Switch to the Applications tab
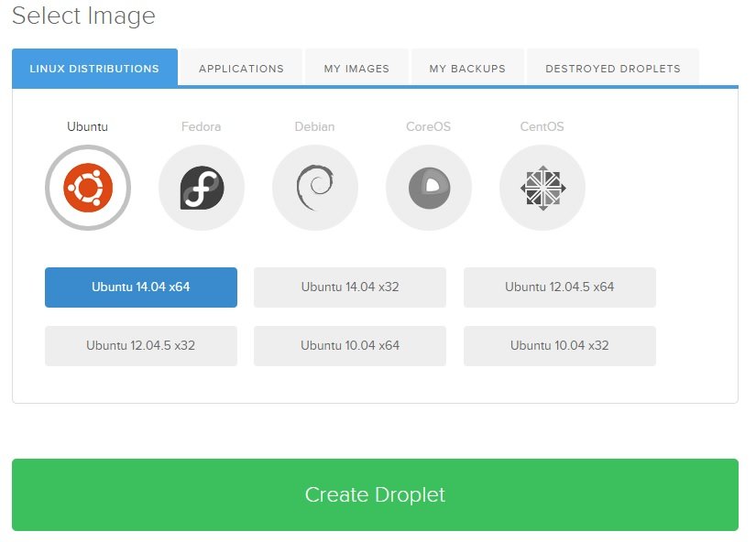 tap(241, 68)
